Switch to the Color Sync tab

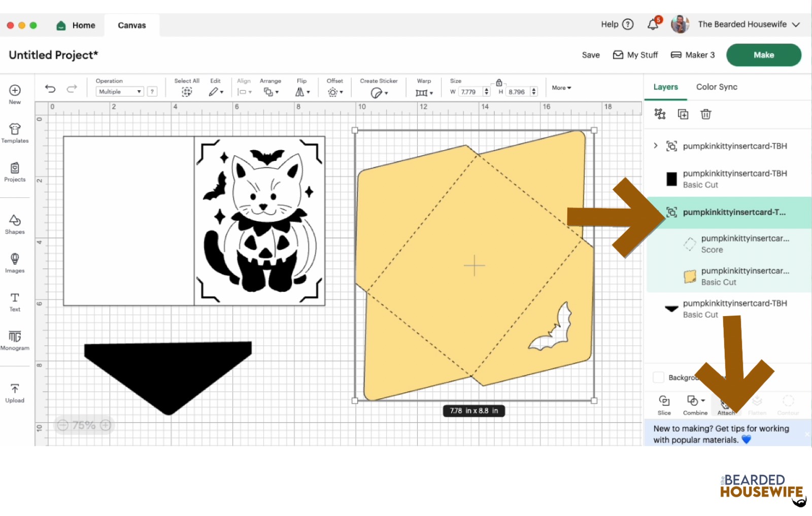click(x=716, y=87)
